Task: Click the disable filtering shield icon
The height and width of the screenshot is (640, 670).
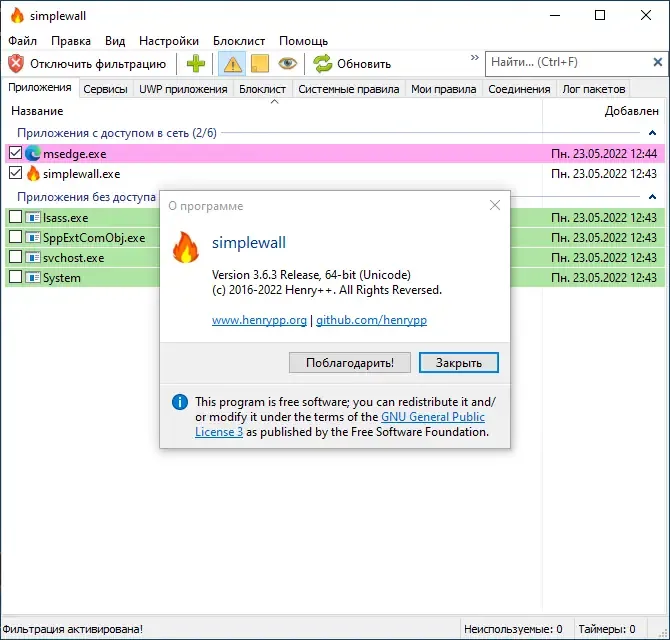Action: (16, 64)
